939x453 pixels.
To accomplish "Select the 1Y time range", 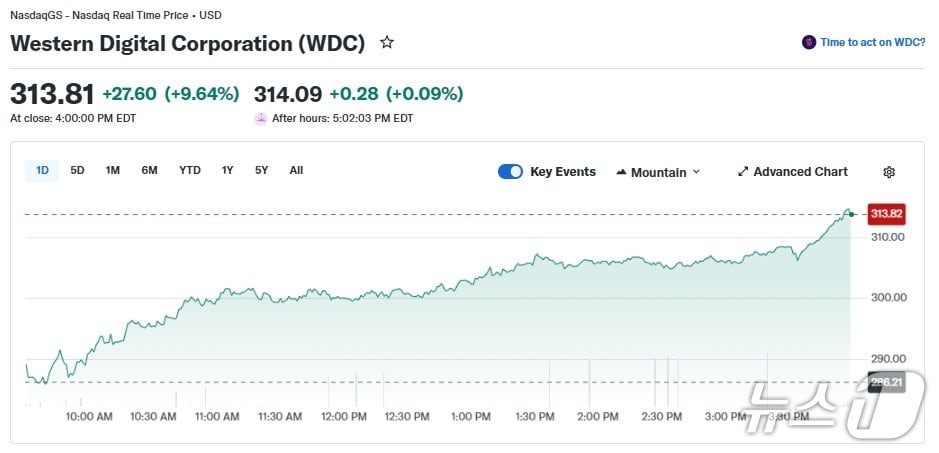I will tap(228, 170).
